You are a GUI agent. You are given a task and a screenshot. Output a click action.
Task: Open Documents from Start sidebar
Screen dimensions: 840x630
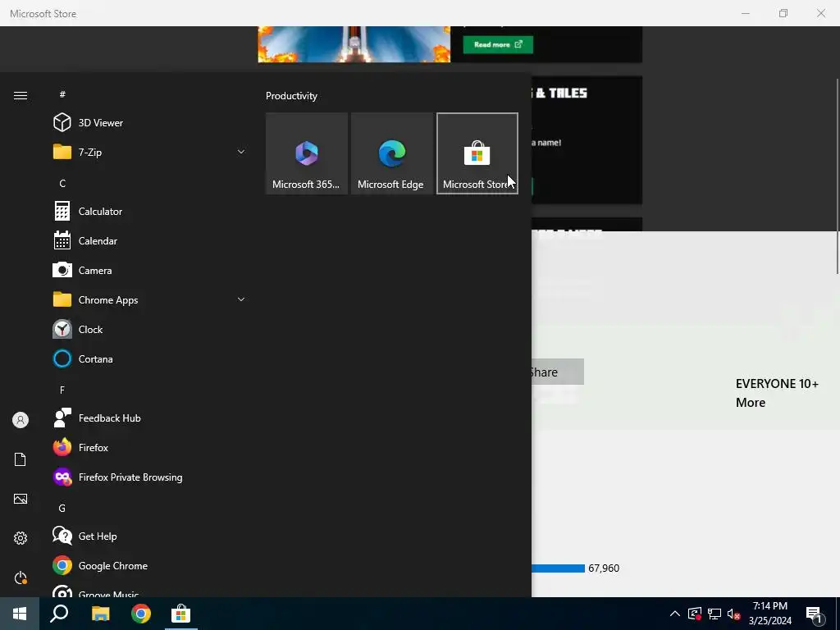(21, 459)
